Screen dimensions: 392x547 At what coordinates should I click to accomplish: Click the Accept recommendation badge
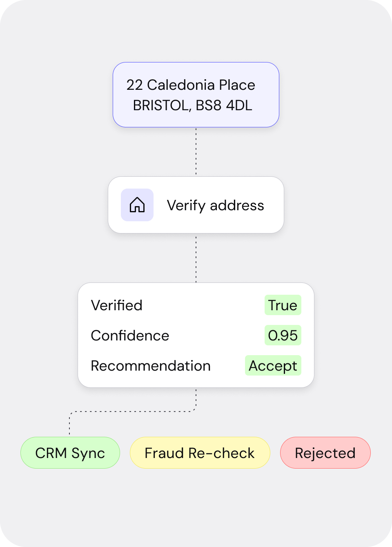point(273,365)
